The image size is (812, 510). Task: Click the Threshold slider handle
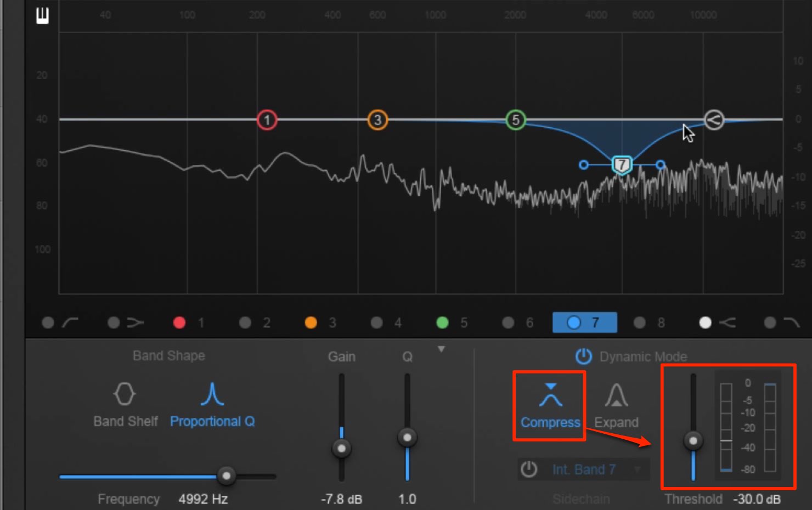[693, 440]
